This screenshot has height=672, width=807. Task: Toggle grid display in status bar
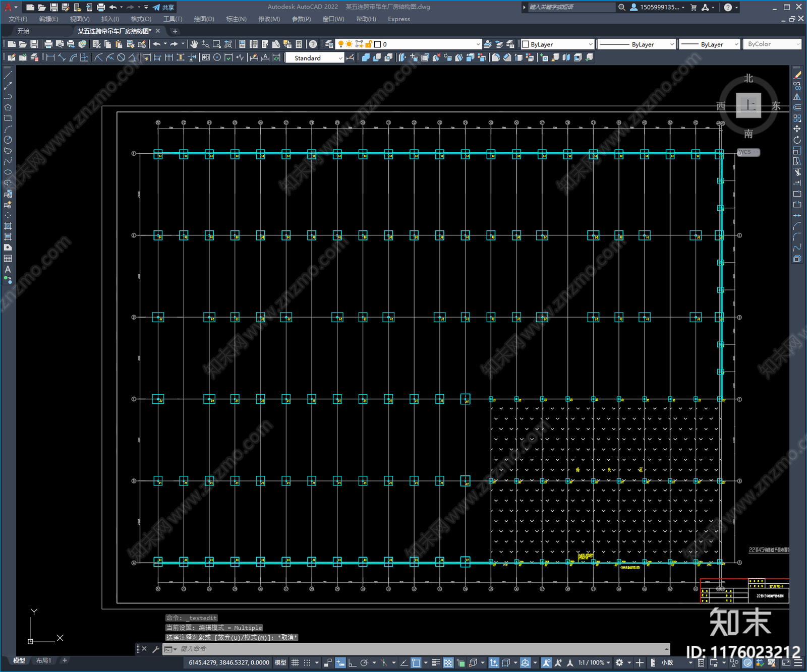295,662
